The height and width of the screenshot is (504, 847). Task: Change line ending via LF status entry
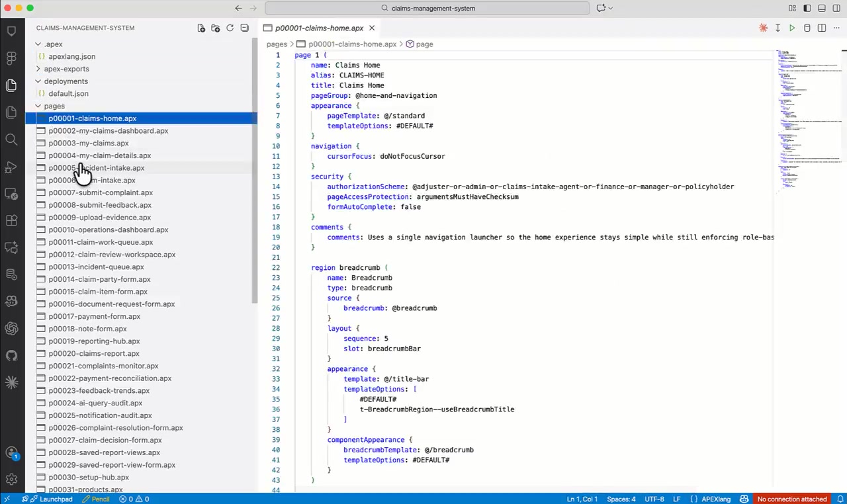tap(677, 499)
